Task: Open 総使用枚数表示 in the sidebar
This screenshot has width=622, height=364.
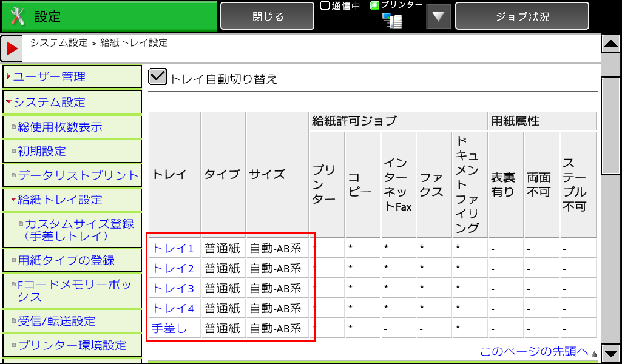Action: coord(59,127)
